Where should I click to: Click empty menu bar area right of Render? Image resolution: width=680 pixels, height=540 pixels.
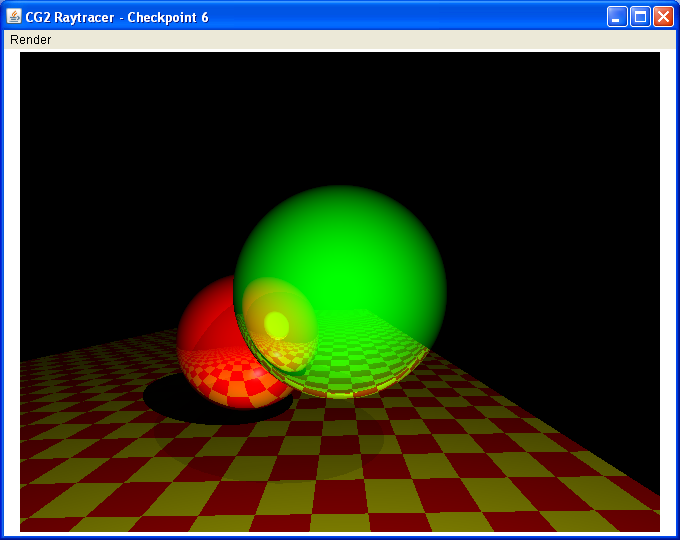click(350, 40)
